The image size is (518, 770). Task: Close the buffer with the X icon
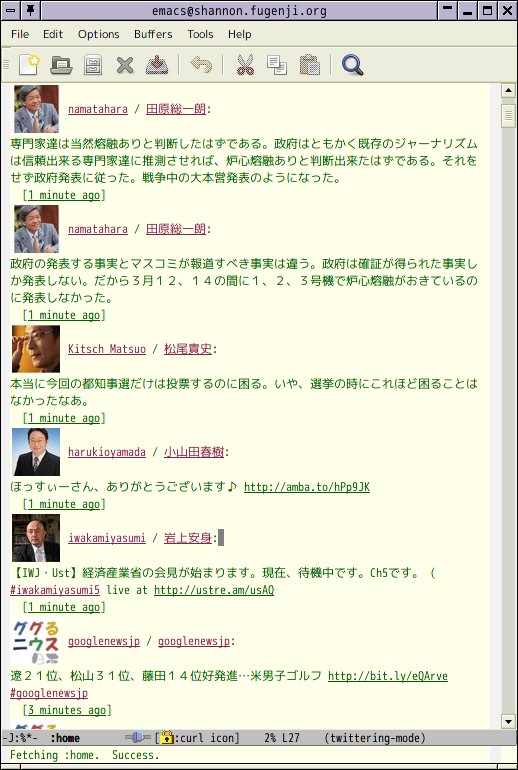click(125, 65)
